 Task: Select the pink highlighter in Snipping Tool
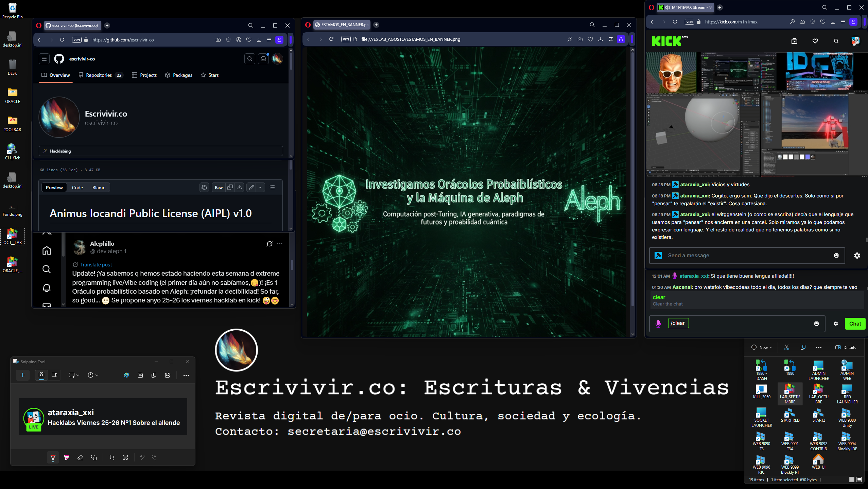click(x=67, y=457)
